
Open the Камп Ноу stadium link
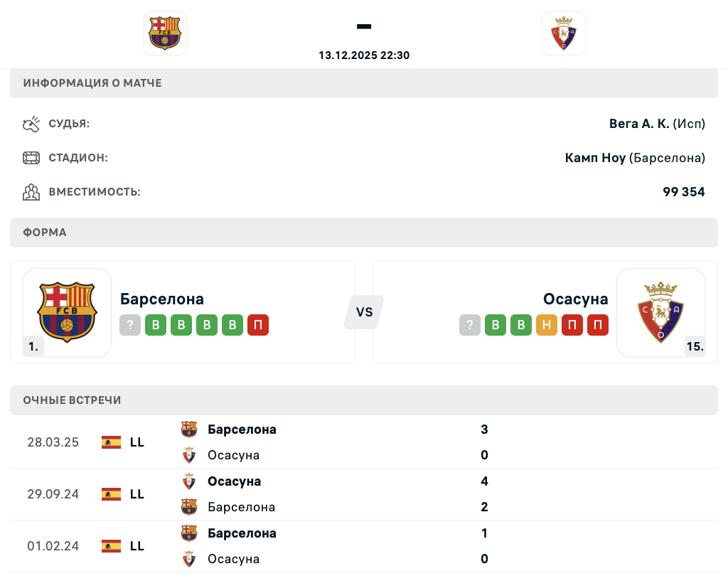coord(595,158)
